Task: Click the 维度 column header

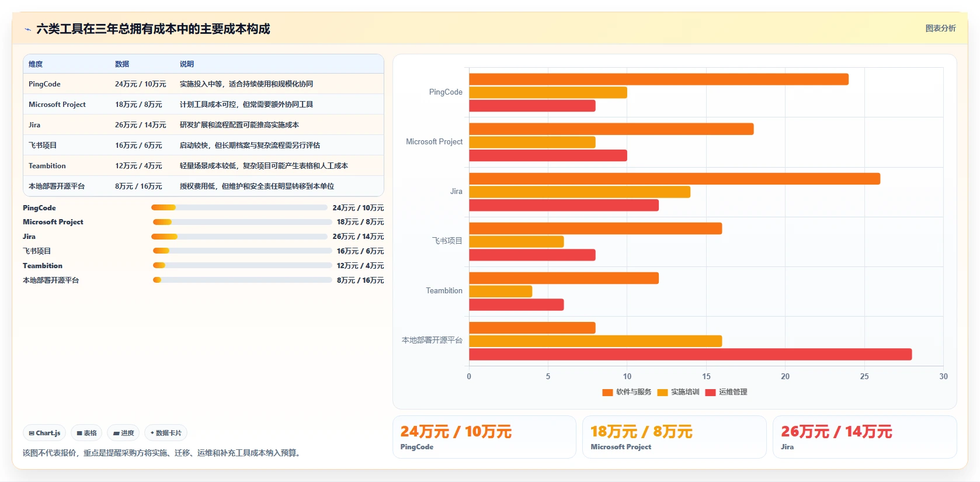Action: [36, 64]
